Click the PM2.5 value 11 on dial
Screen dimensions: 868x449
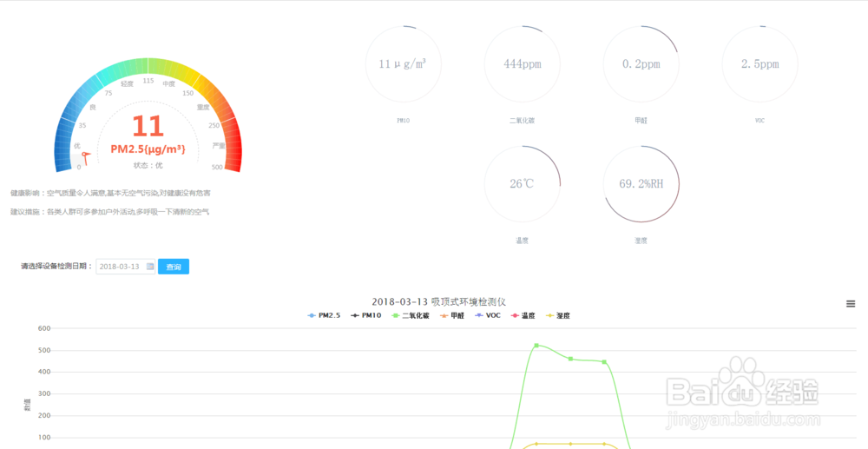point(148,126)
